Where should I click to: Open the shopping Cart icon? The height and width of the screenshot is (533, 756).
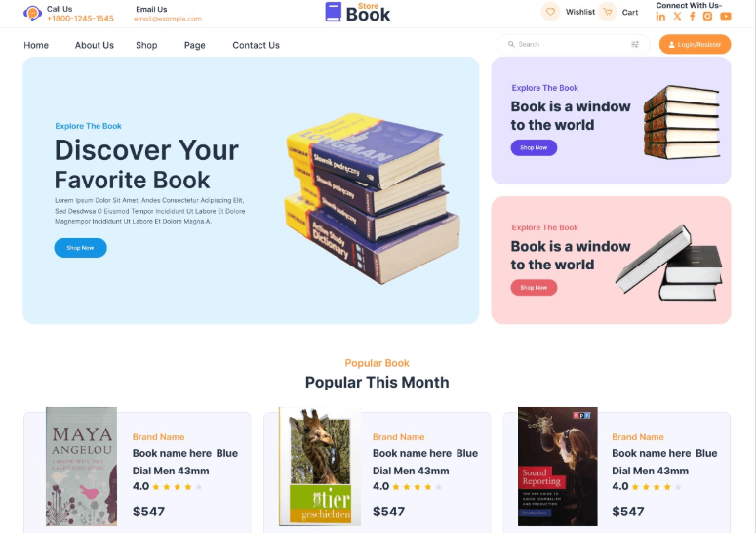(x=608, y=12)
